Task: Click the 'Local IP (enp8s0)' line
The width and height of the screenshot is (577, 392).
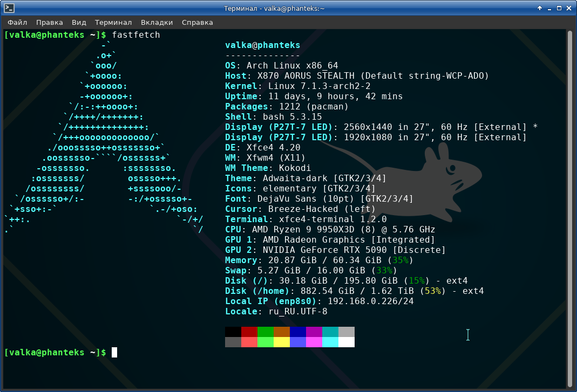Action: pos(320,301)
